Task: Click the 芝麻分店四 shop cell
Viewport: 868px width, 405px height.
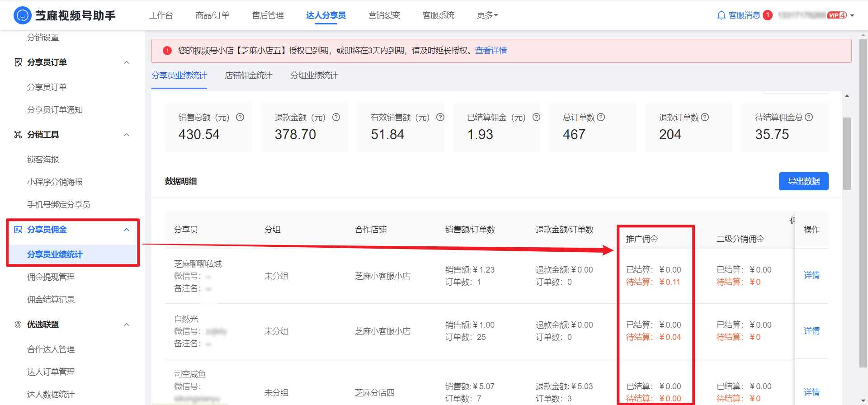Action: pyautogui.click(x=375, y=393)
